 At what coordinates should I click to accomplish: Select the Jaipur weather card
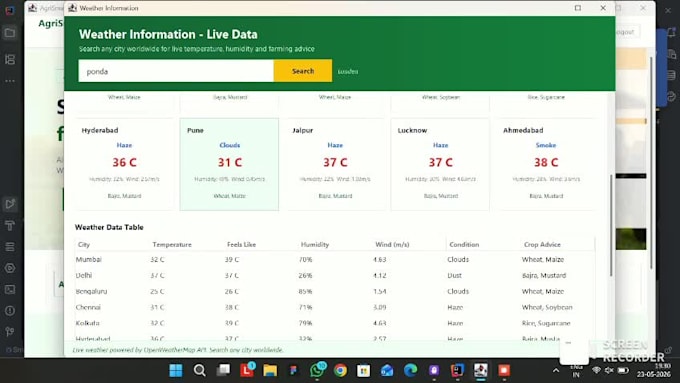point(335,164)
